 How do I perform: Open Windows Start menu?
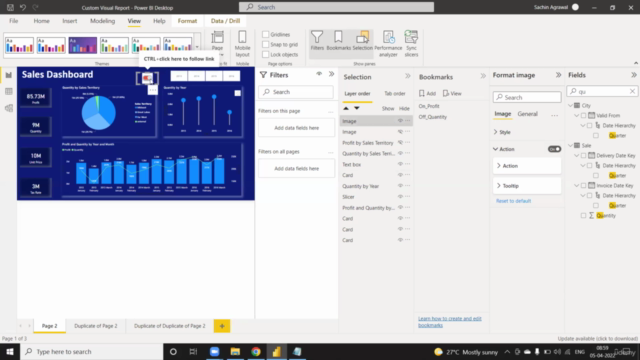[10, 351]
